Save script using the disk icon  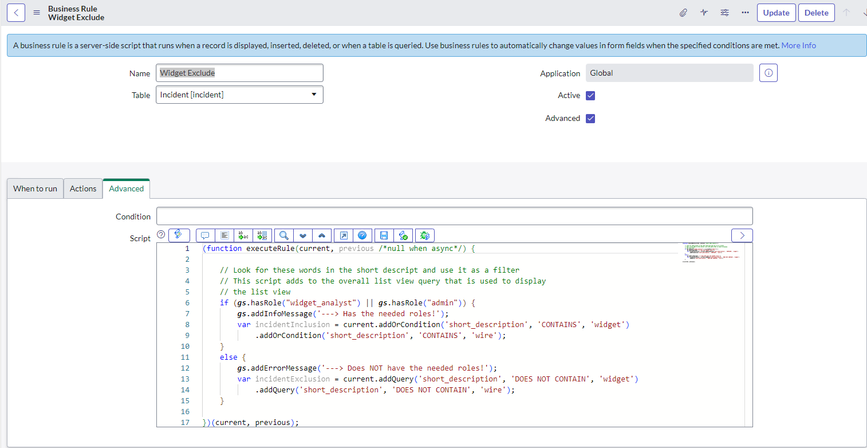coord(384,235)
